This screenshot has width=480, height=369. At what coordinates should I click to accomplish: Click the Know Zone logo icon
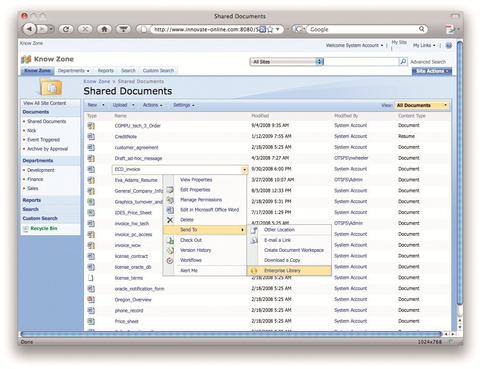[x=26, y=59]
